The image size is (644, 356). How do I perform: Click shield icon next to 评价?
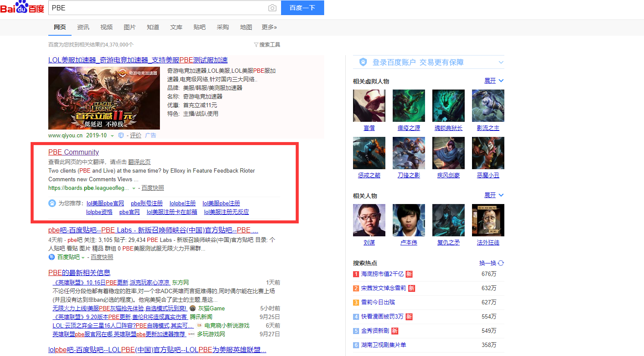(121, 135)
